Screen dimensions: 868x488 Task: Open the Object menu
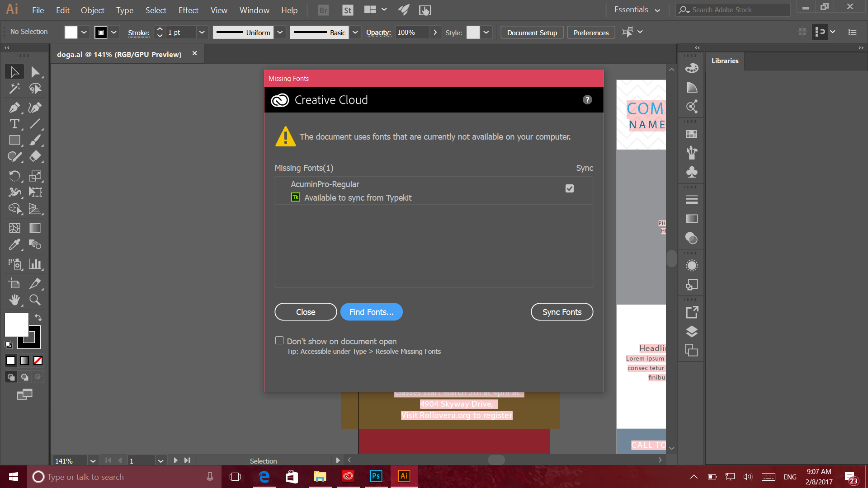(x=92, y=9)
